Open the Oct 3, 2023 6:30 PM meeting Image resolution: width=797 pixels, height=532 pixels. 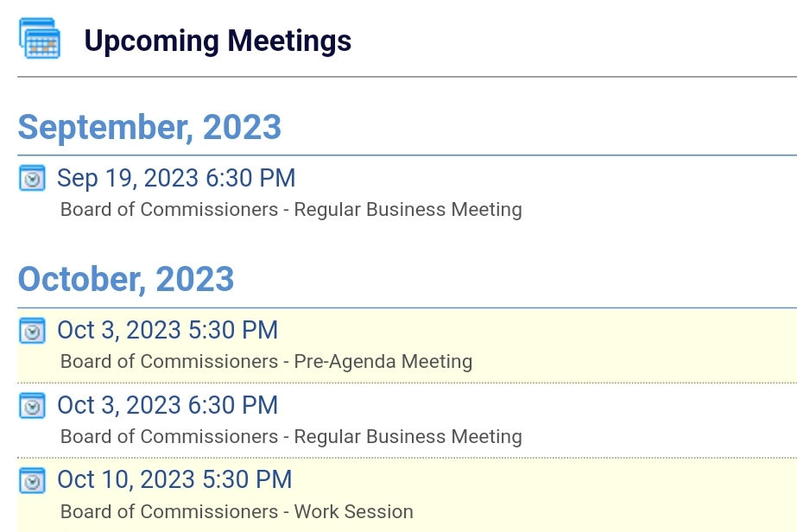[168, 405]
